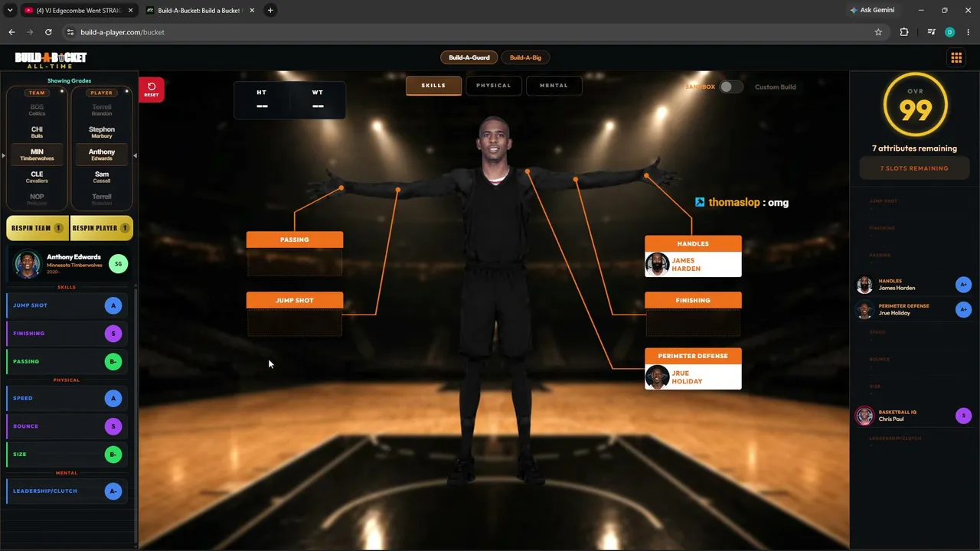Close the VJ Edgecombe YouTube tab
Screen dimensions: 980x551
130,10
